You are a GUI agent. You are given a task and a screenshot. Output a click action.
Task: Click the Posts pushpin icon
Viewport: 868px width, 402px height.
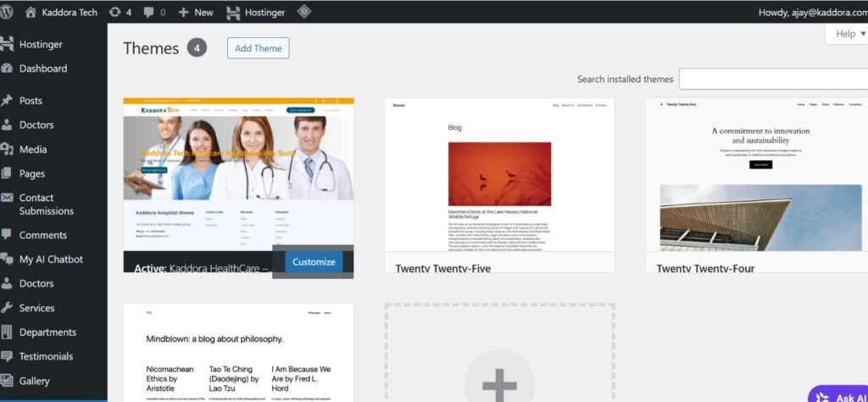click(8, 101)
